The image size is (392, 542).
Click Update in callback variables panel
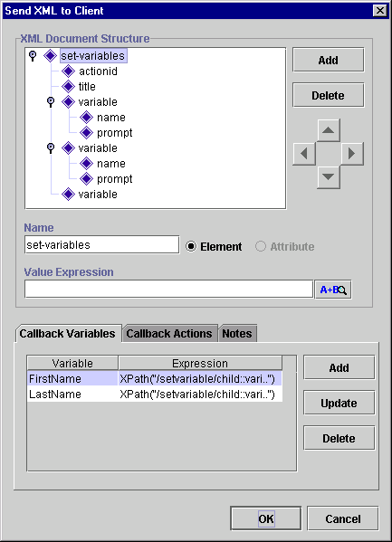point(339,403)
